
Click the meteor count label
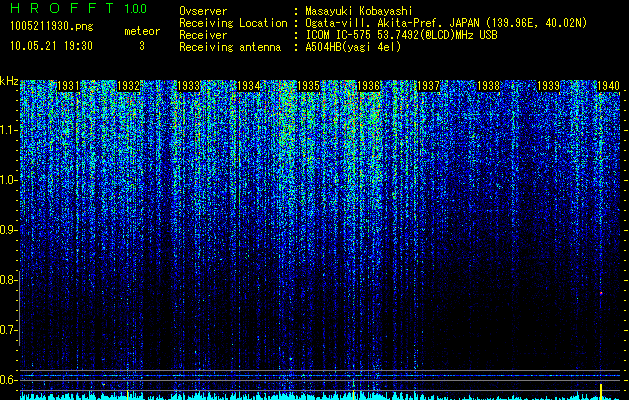tap(142, 31)
